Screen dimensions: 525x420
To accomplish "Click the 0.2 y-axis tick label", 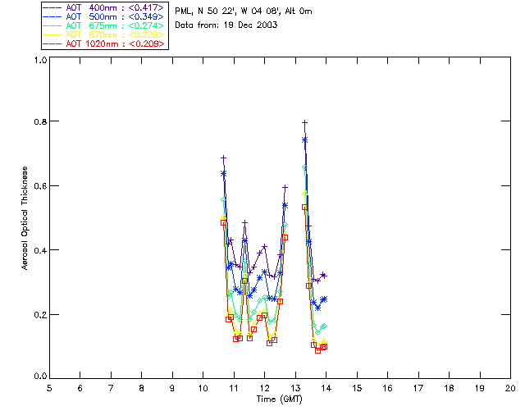I will pos(40,315).
